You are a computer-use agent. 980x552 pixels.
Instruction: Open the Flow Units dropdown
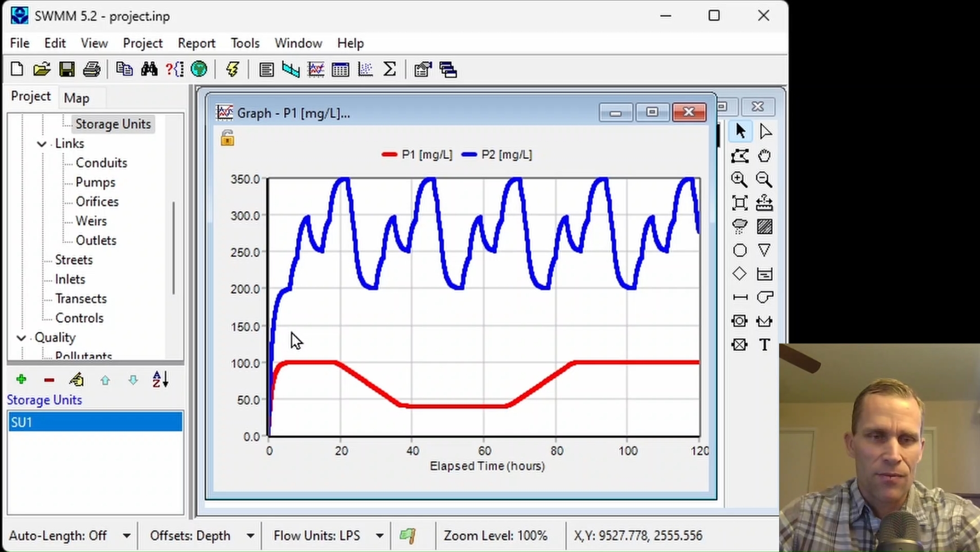380,536
